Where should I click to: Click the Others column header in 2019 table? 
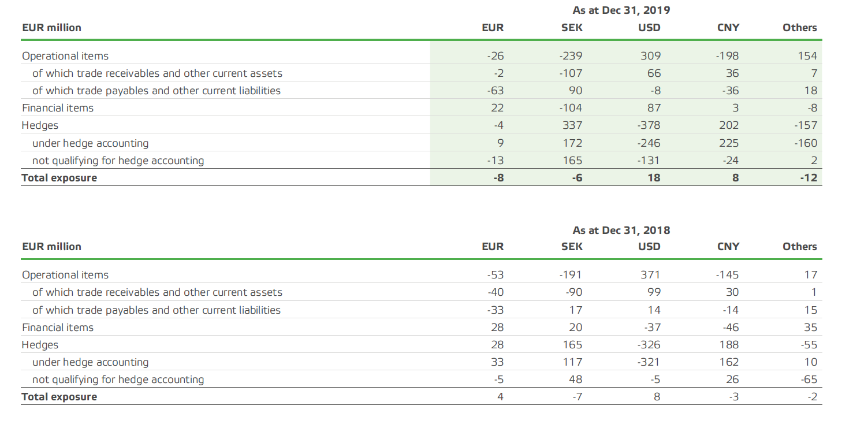point(800,27)
